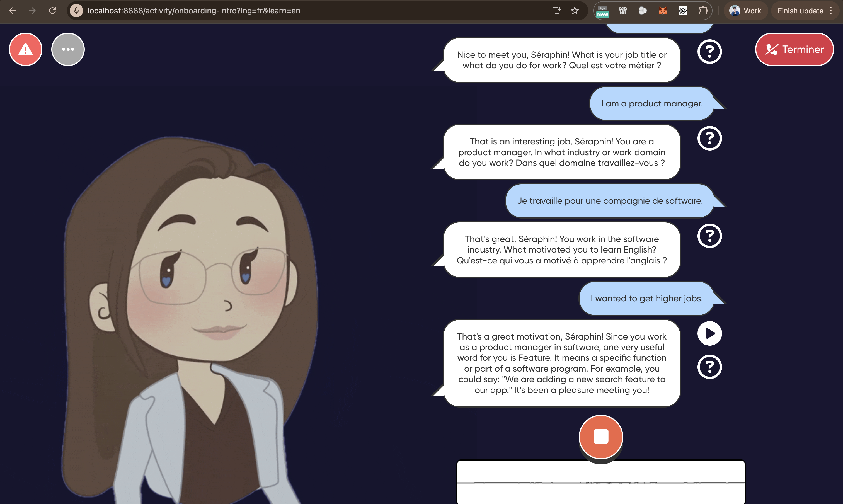Click help icon beside Feature word message
Viewport: 843px width, 504px height.
click(x=709, y=367)
